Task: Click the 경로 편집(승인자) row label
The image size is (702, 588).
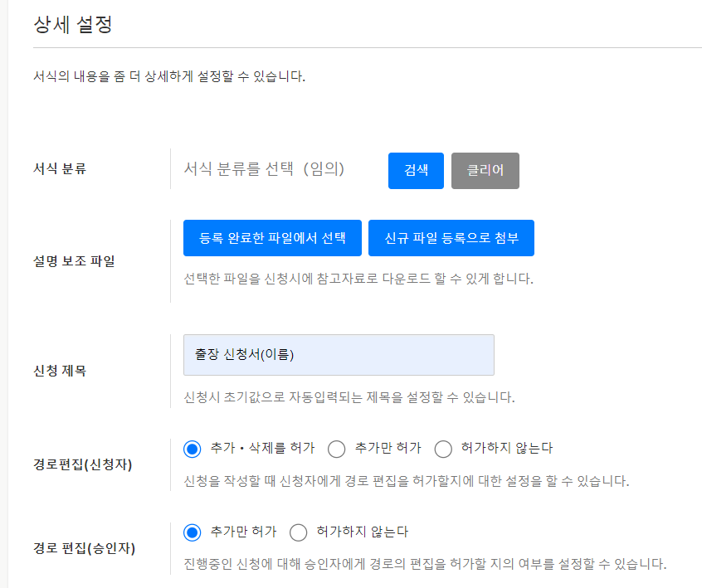Action: [x=82, y=547]
